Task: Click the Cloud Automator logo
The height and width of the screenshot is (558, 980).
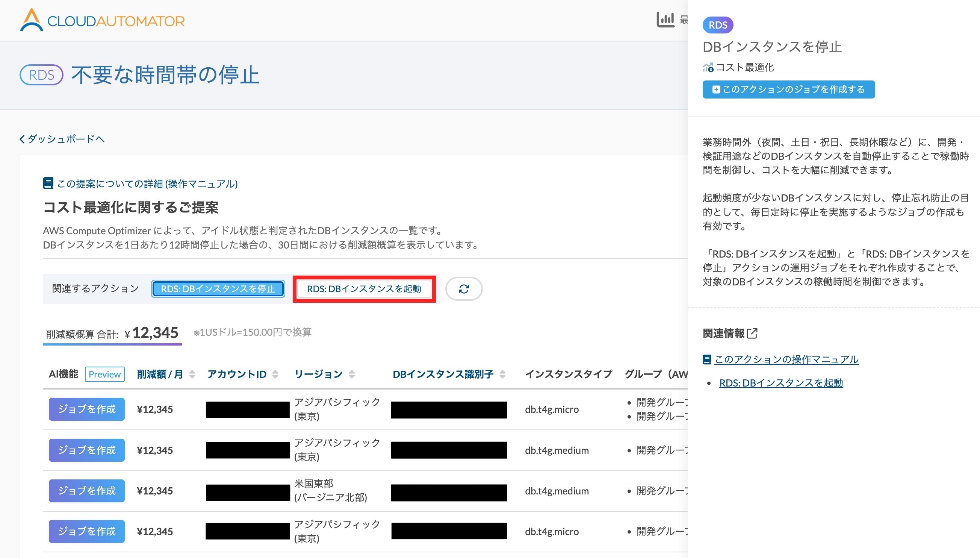Action: click(102, 20)
